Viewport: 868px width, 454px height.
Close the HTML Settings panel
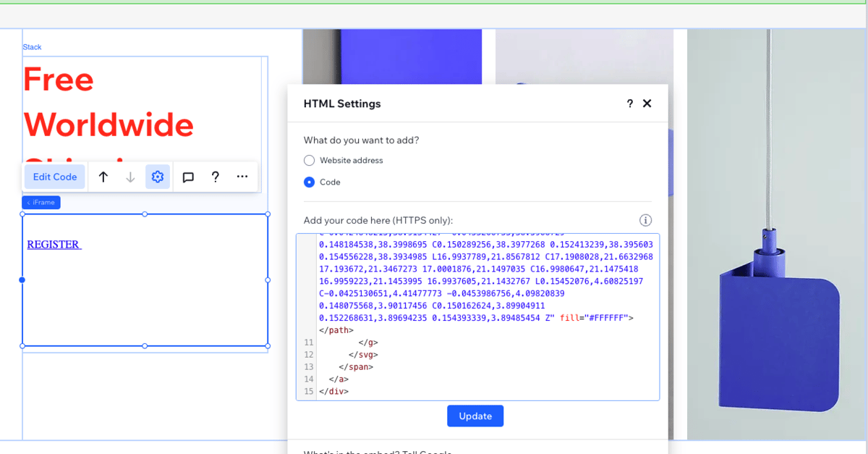coord(647,104)
